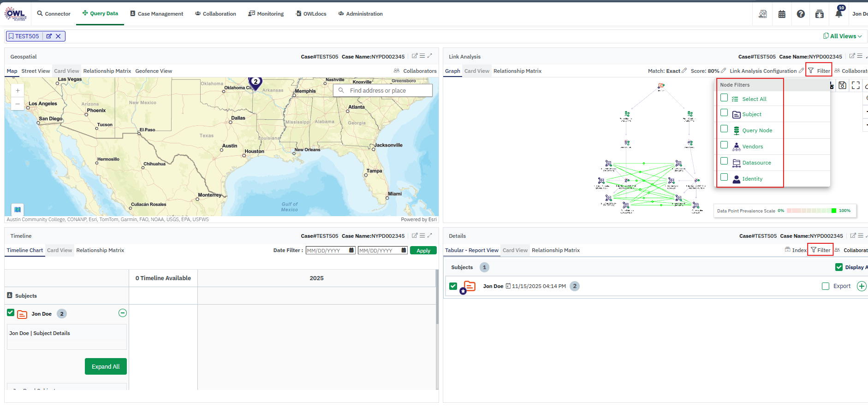Open the Case Management menu

(x=156, y=14)
